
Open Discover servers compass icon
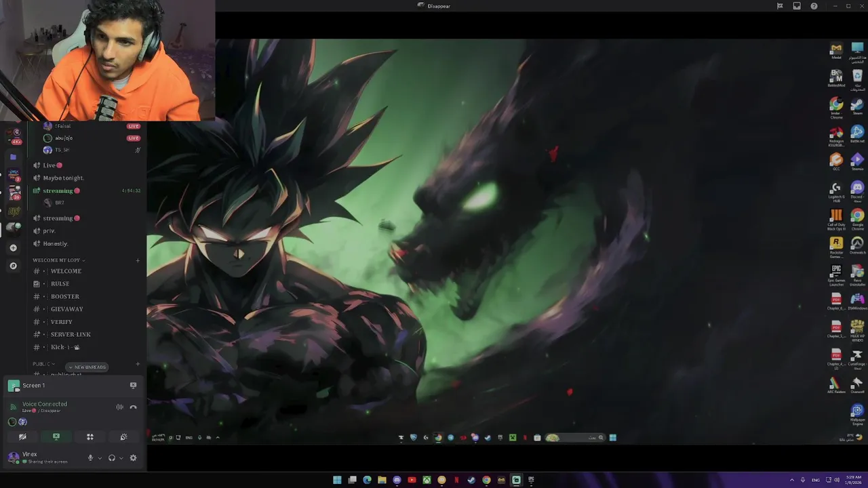point(13,266)
